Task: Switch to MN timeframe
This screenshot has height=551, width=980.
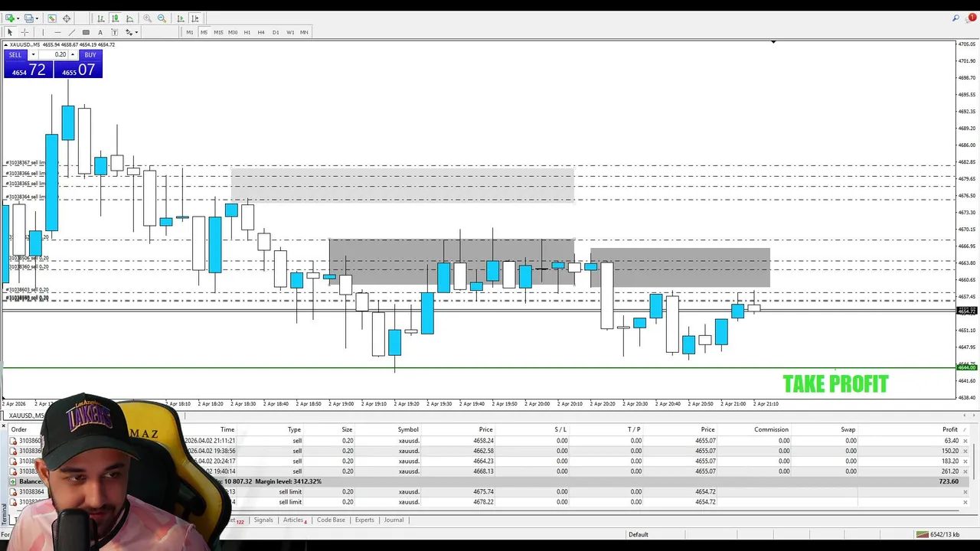Action: click(304, 32)
